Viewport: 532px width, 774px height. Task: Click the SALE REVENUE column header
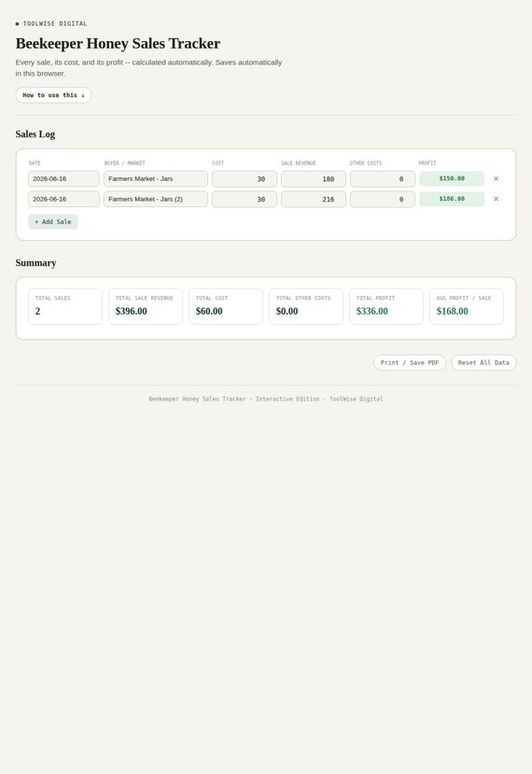[x=299, y=162]
